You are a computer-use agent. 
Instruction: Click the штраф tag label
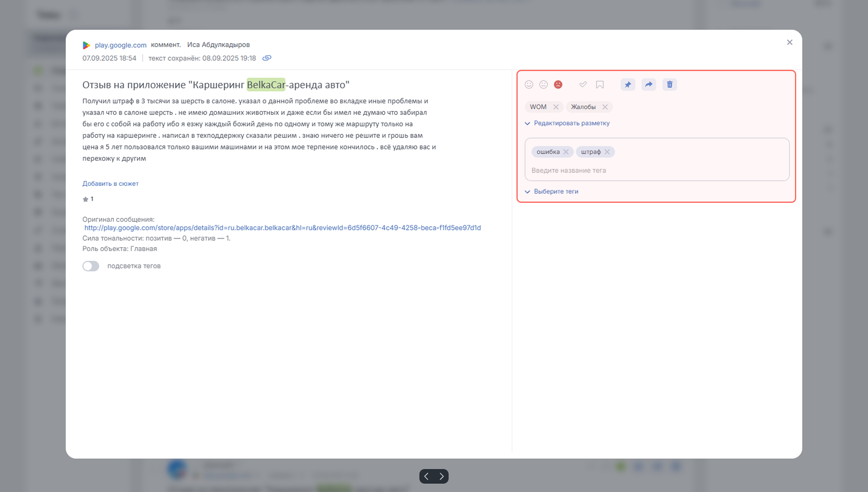coord(591,152)
